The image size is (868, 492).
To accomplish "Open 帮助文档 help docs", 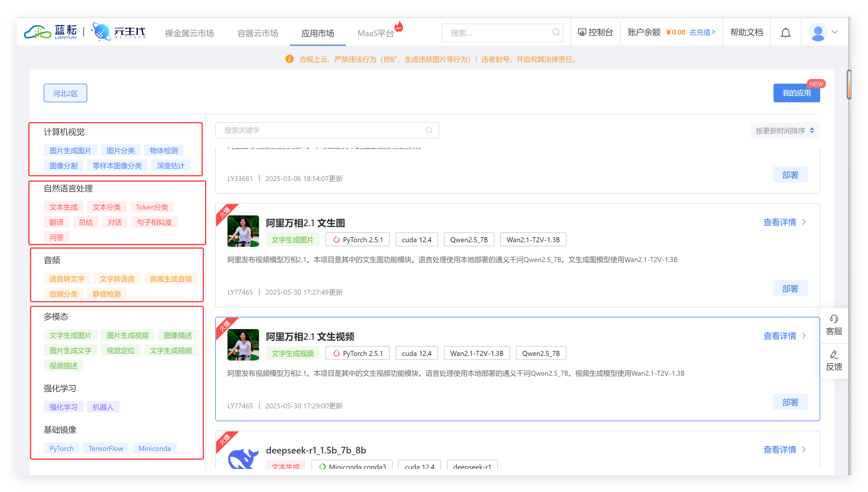I will (x=746, y=32).
